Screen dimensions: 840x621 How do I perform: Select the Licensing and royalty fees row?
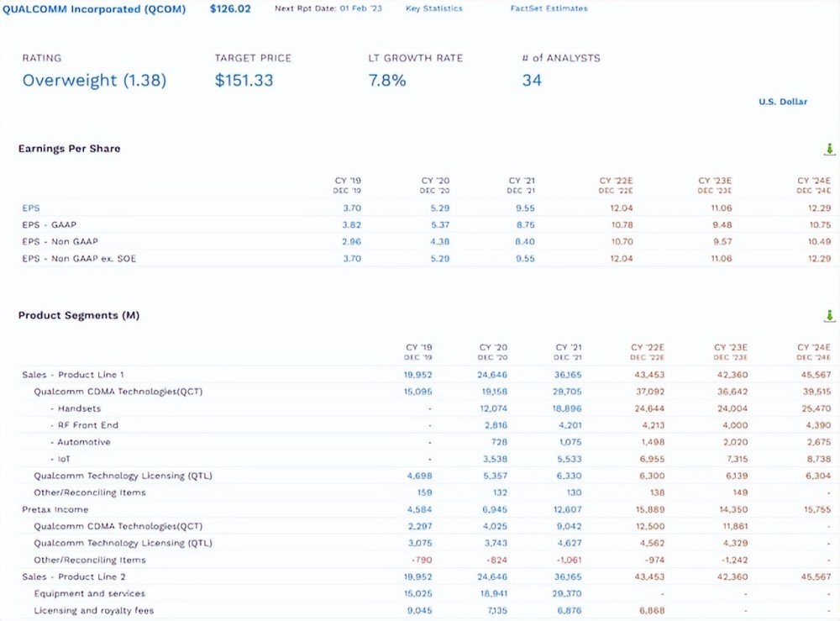93,610
